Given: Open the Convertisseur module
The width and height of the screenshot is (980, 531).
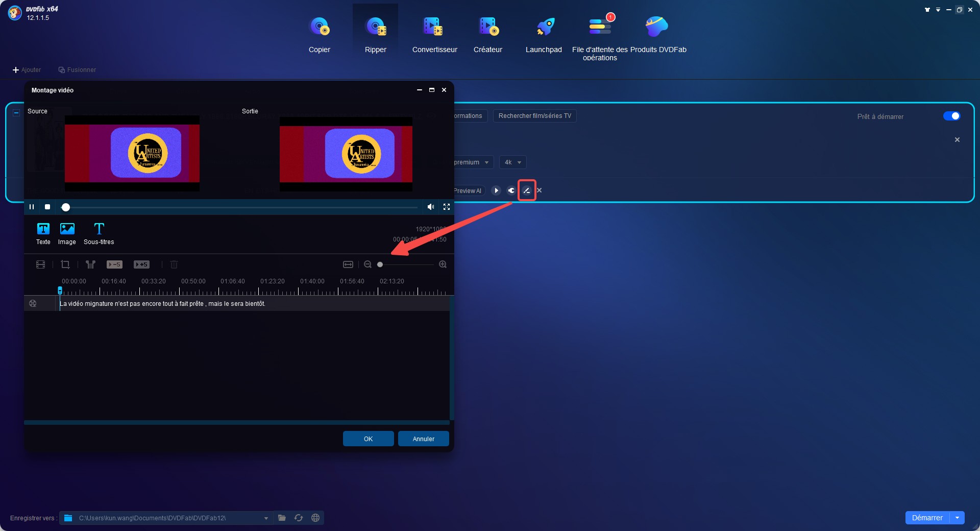Looking at the screenshot, I should (x=434, y=34).
